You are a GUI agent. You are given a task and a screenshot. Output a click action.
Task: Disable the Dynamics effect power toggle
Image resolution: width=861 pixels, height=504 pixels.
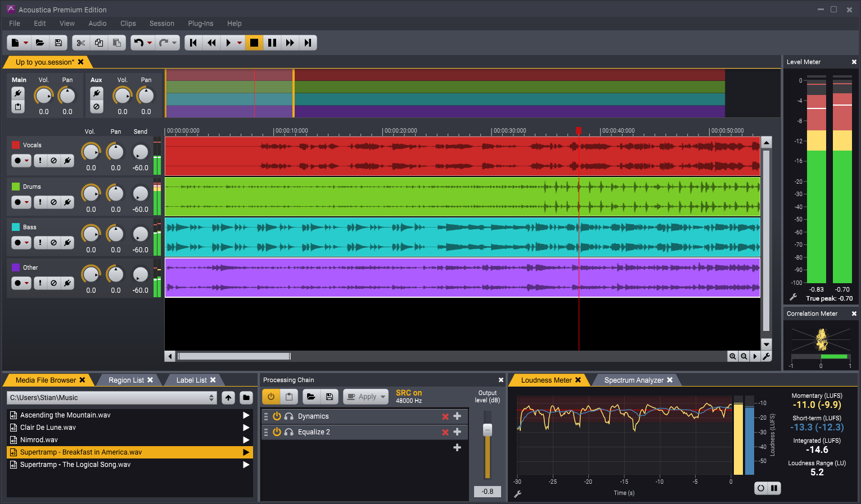point(276,416)
